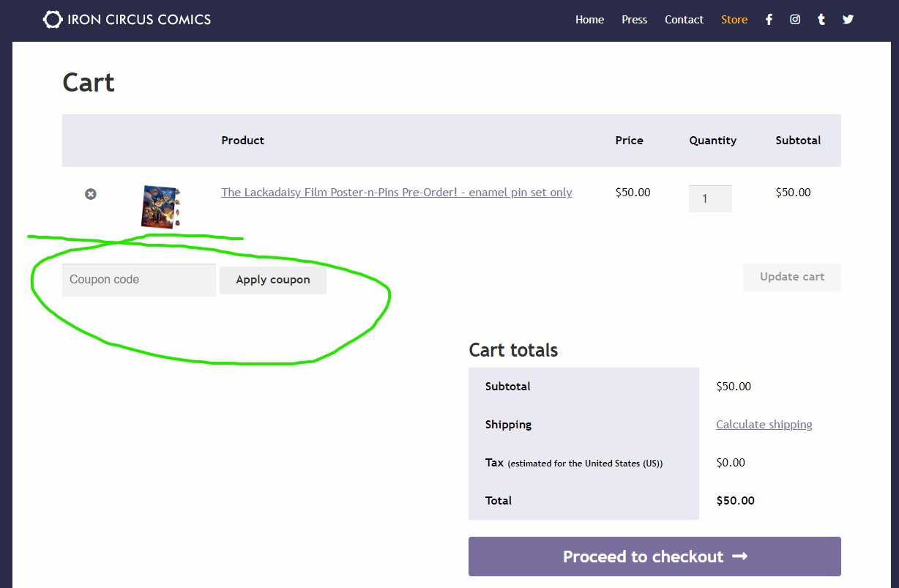Go to the Home menu item
899x588 pixels.
pos(589,20)
